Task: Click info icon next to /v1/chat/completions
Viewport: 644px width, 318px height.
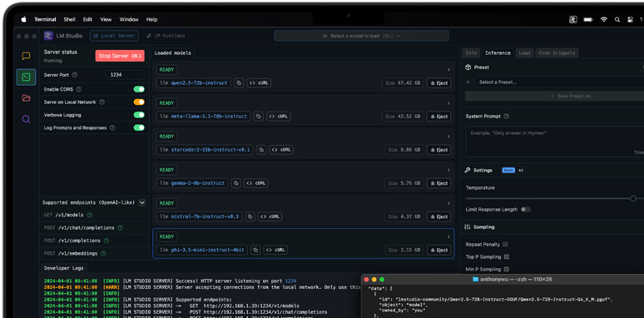Action: tap(121, 227)
